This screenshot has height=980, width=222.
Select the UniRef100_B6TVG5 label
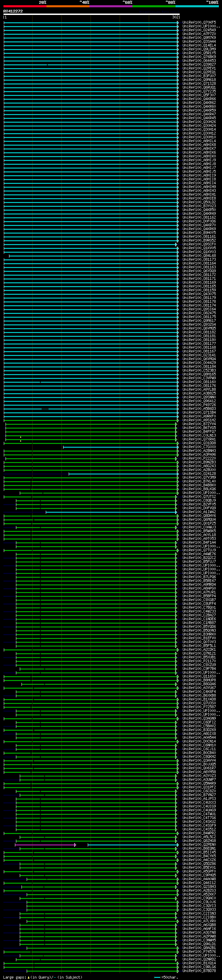tap(199, 428)
